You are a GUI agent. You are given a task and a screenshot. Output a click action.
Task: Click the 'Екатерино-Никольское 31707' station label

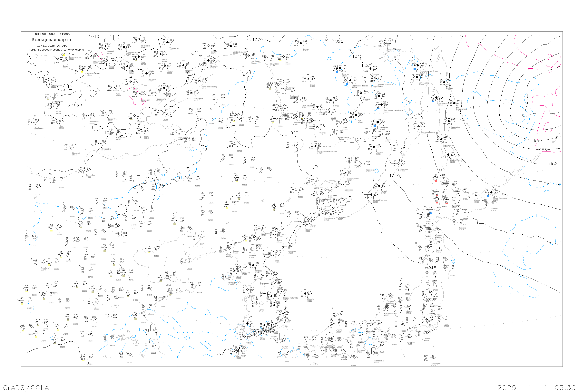coord(327,152)
